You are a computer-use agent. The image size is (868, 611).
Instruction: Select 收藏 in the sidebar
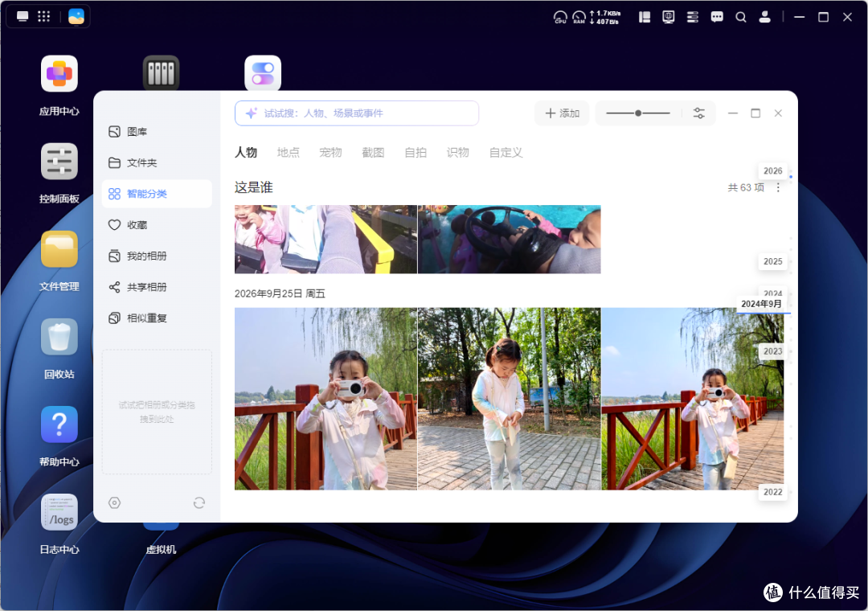(x=157, y=224)
